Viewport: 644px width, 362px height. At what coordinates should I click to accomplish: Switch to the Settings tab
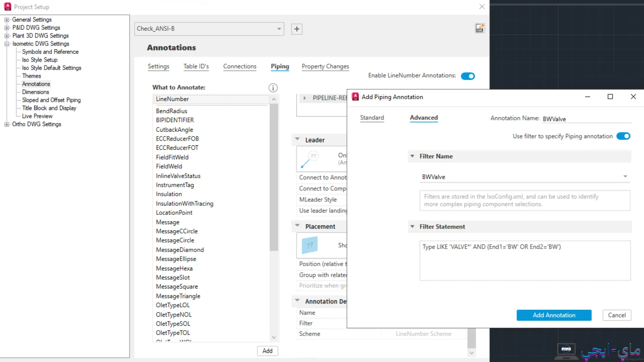point(158,66)
